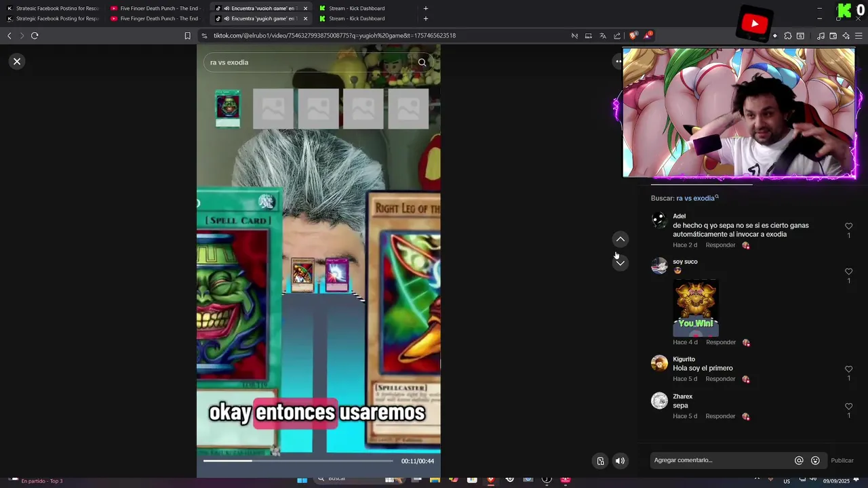Click the video progress bar

point(298,461)
